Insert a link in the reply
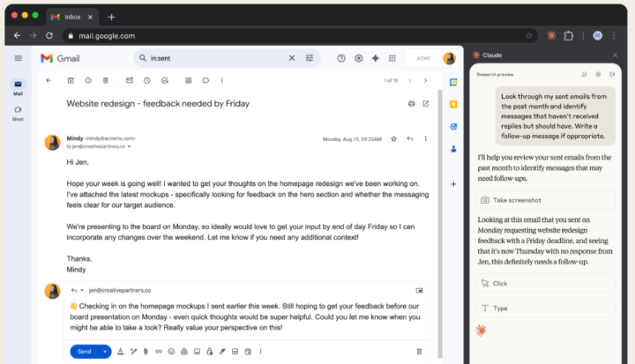The image size is (635, 364). (x=159, y=352)
